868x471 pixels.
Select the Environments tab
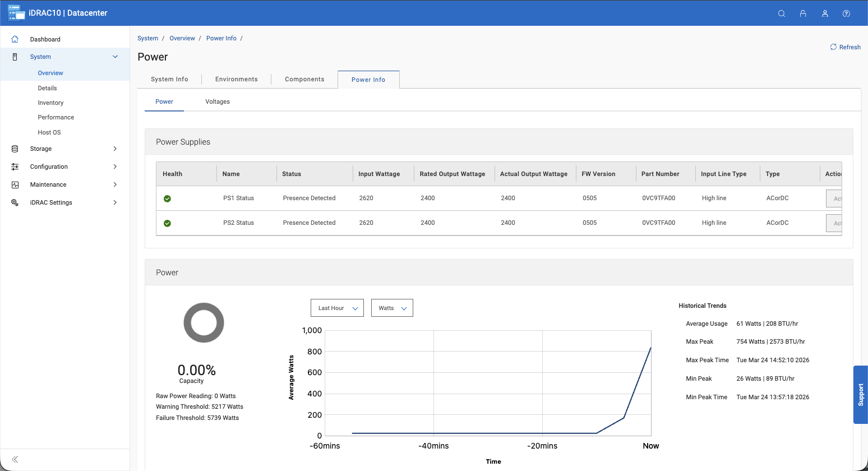point(236,79)
